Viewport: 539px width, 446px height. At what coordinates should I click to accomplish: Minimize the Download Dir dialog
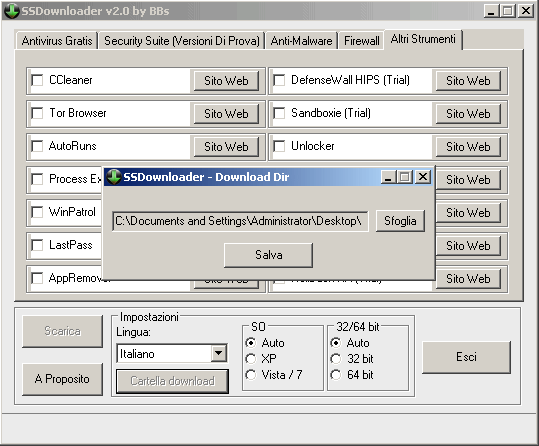(388, 177)
